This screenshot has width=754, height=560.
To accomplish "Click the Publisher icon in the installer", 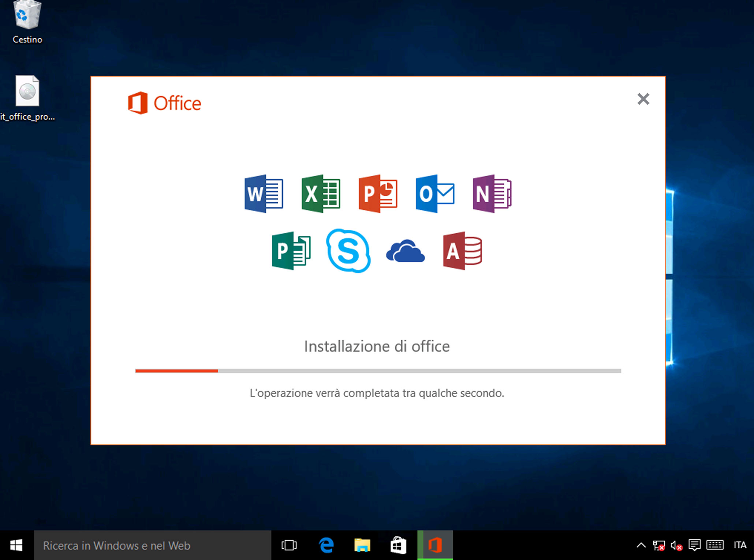I will click(291, 251).
